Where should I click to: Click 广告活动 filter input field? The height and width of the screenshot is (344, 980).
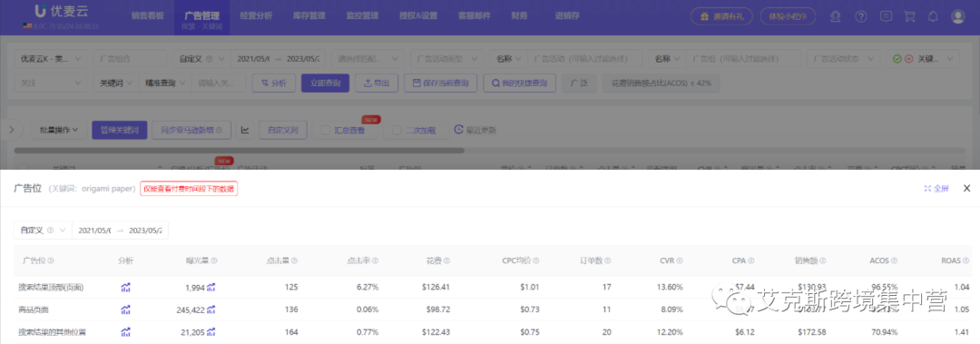coord(585,59)
